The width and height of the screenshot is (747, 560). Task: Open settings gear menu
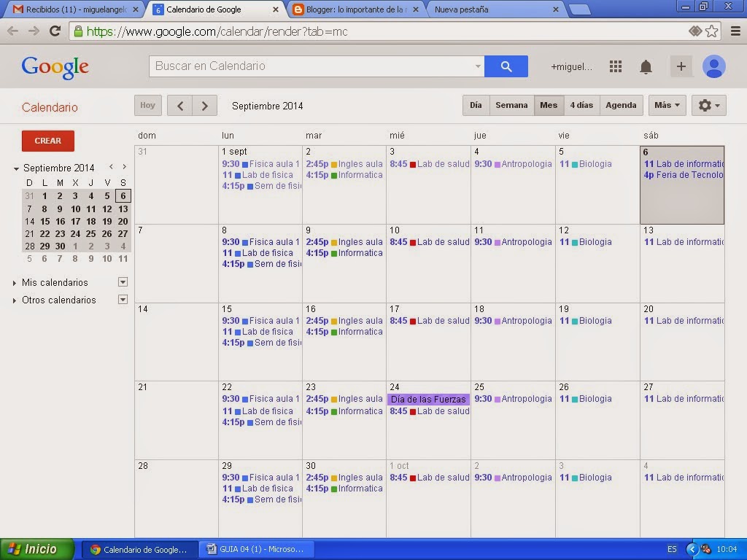[x=709, y=105]
